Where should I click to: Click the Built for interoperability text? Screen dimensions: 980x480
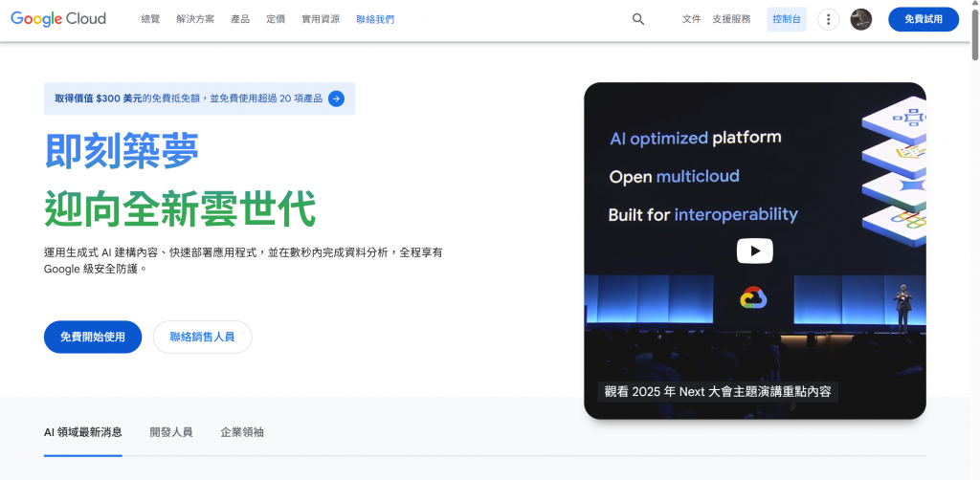703,215
